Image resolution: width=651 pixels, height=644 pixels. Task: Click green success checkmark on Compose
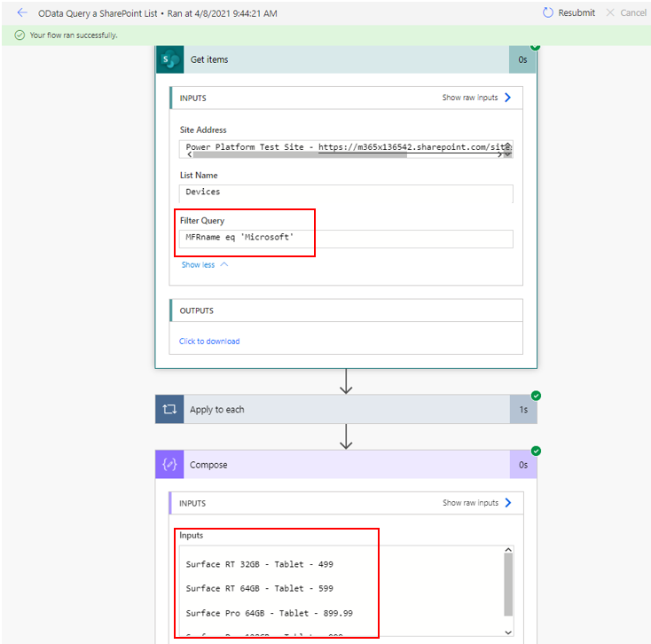point(536,451)
